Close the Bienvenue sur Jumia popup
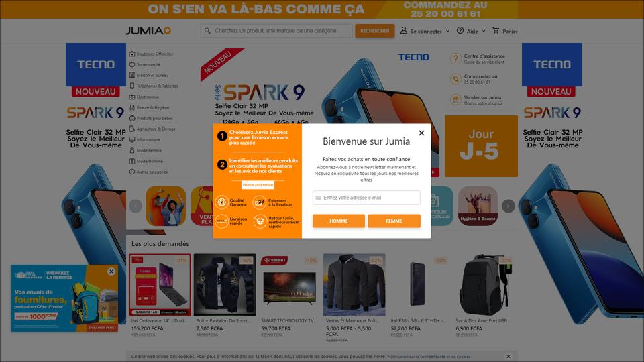644x362 pixels. pyautogui.click(x=421, y=133)
